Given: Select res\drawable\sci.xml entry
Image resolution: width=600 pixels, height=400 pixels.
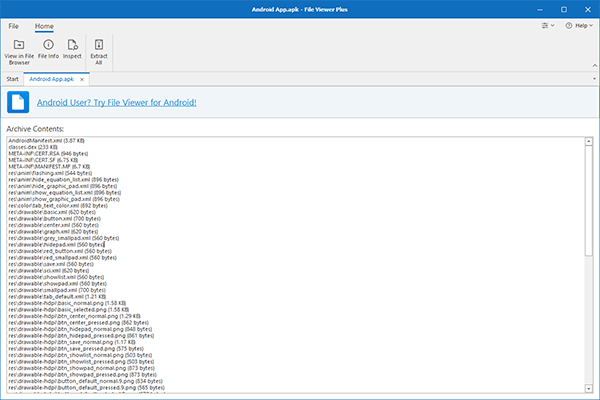Looking at the screenshot, I should point(49,271).
